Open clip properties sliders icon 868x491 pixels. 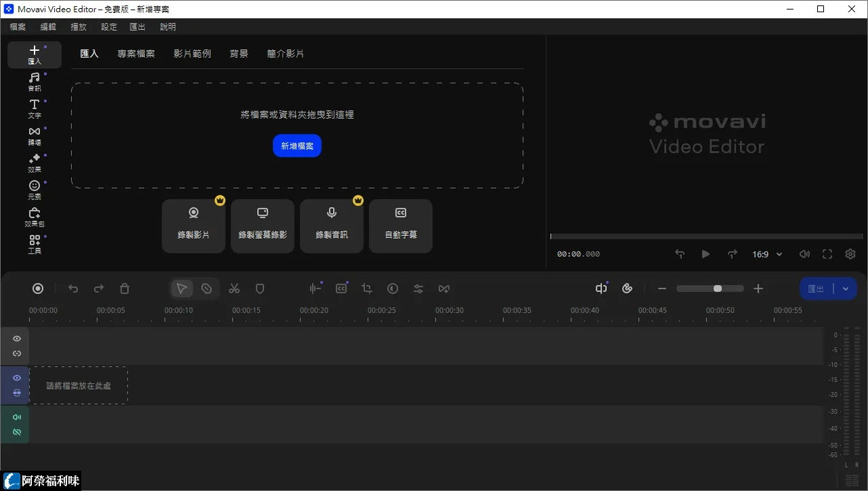point(418,289)
